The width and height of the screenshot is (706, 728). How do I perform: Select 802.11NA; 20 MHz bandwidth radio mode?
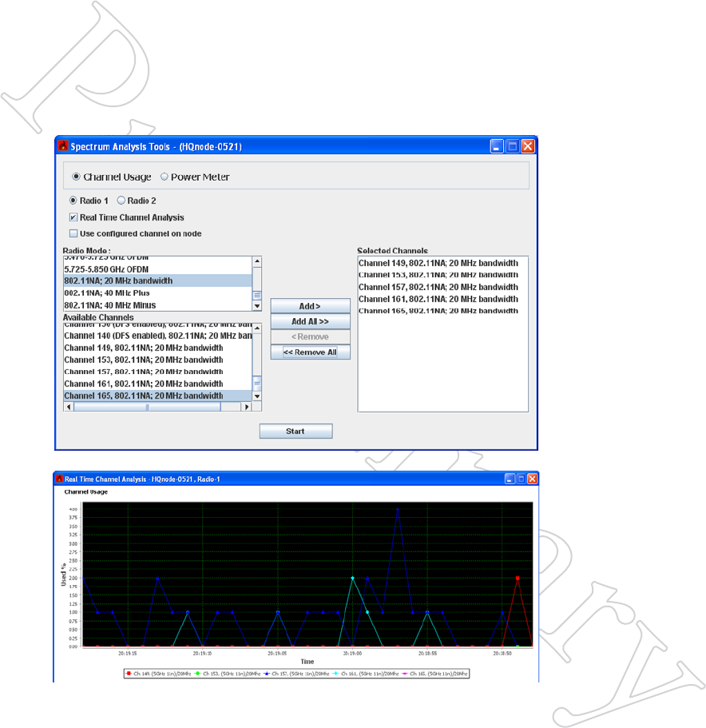point(157,281)
